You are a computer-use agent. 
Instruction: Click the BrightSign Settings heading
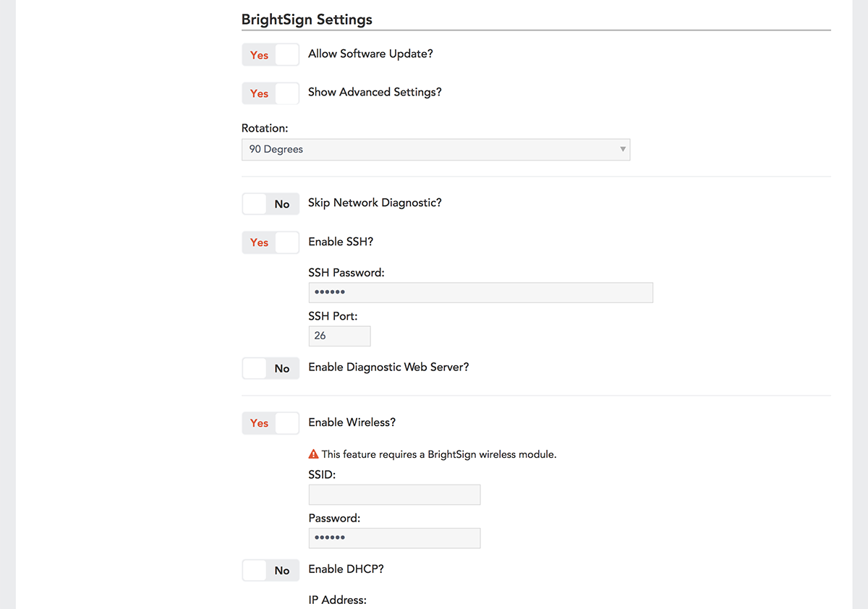click(x=307, y=20)
